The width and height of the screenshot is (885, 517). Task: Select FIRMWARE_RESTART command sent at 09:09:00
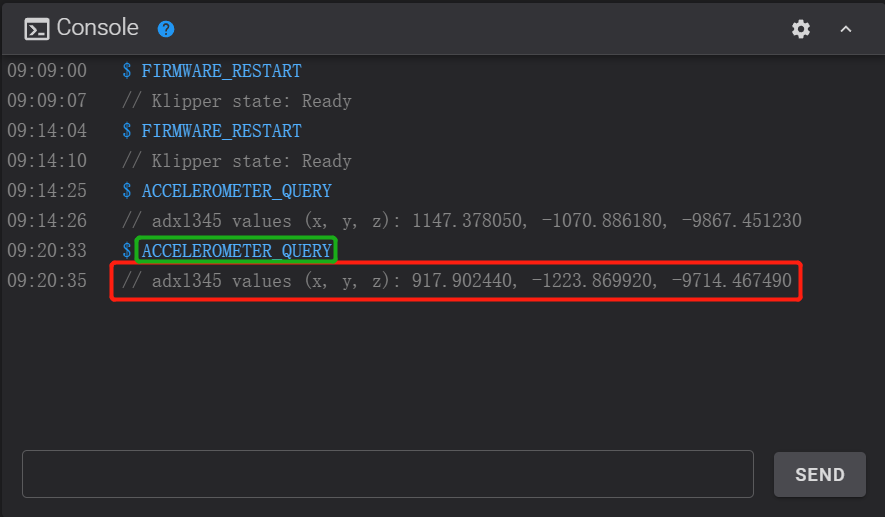coord(221,72)
